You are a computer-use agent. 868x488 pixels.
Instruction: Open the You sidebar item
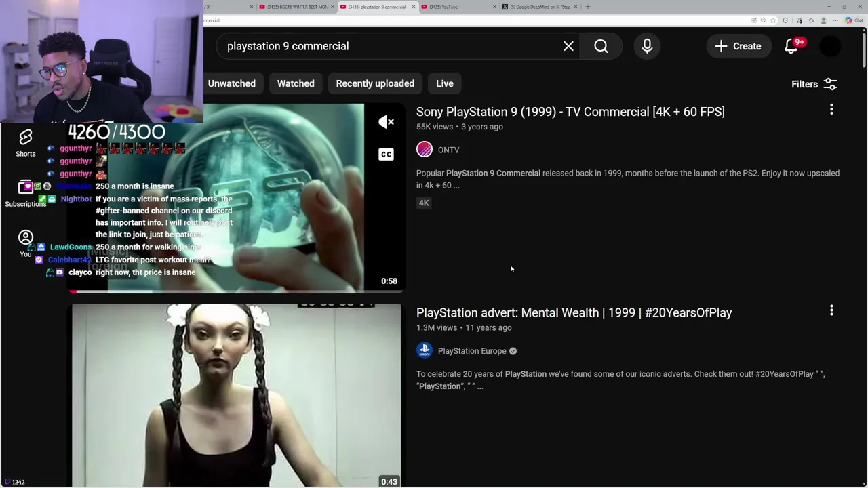point(26,243)
